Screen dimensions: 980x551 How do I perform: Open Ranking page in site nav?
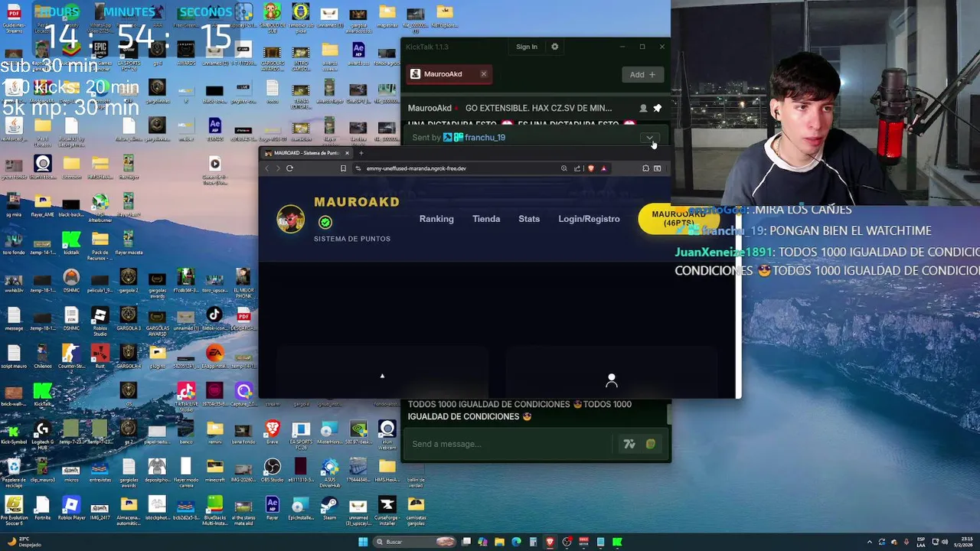tap(436, 219)
